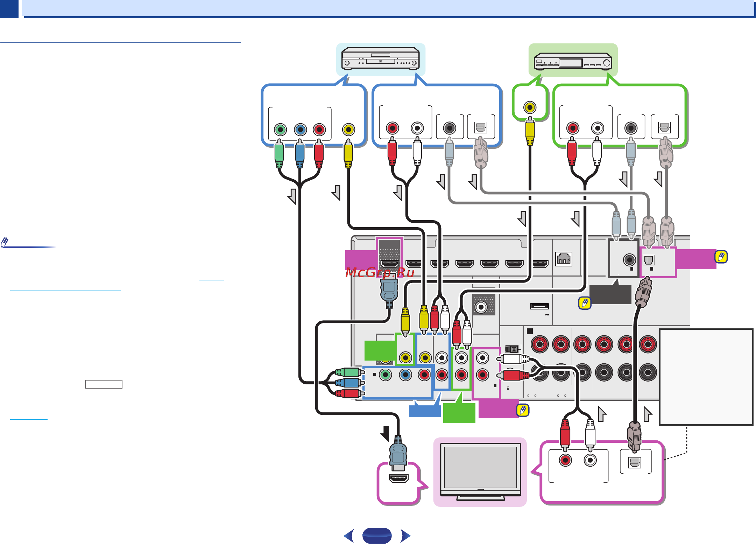Click the yellow note icon on the magenta audio callout
The width and height of the screenshot is (756, 544).
[523, 410]
